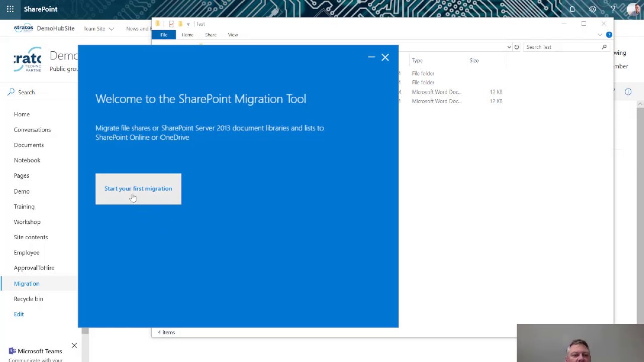Open the View ribbon tab in Explorer

tap(233, 35)
